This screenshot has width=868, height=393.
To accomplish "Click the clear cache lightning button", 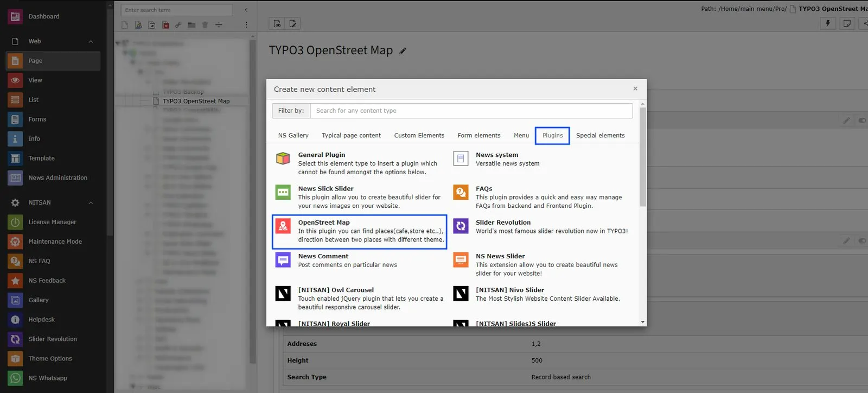I will click(x=828, y=23).
